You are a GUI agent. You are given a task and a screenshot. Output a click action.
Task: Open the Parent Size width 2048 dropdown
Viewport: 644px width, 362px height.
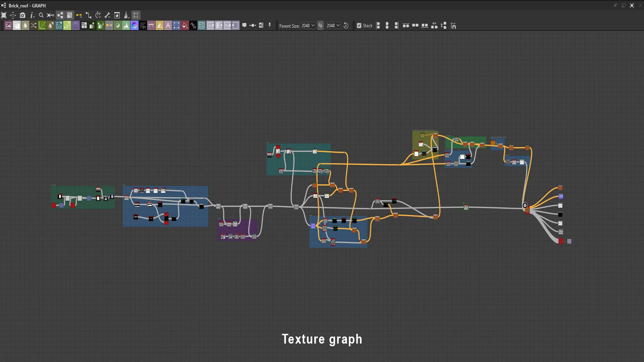[x=308, y=25]
